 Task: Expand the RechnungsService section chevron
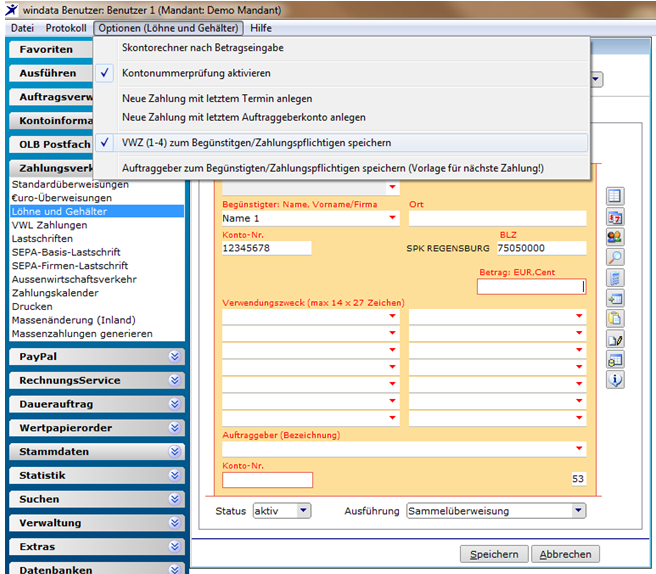tap(174, 380)
